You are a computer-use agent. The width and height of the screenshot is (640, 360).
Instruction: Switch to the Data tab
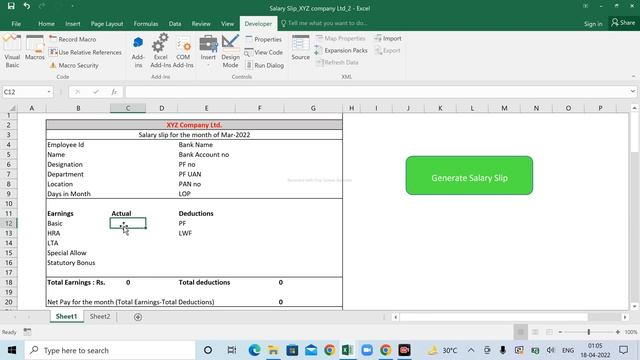click(x=175, y=24)
